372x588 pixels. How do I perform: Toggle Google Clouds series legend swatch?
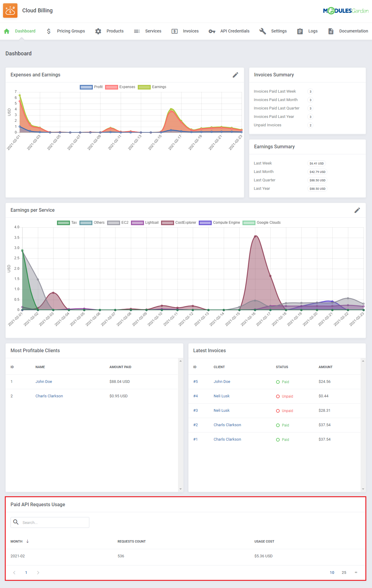click(249, 223)
